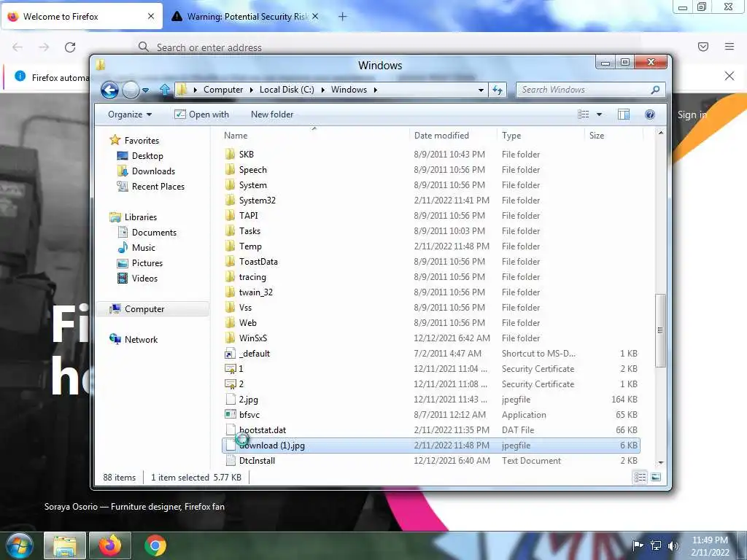This screenshot has height=560, width=747.
Task: Toggle the preview pane icon
Action: point(624,114)
